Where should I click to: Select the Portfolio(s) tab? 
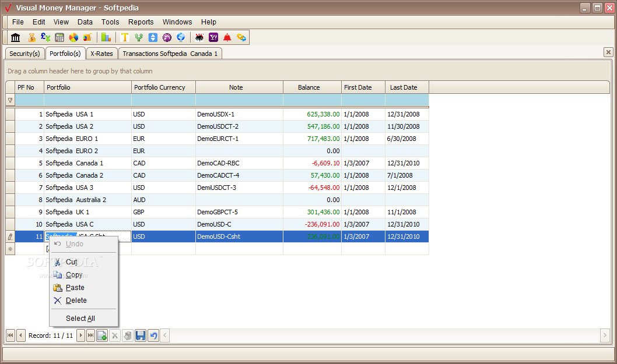point(65,53)
